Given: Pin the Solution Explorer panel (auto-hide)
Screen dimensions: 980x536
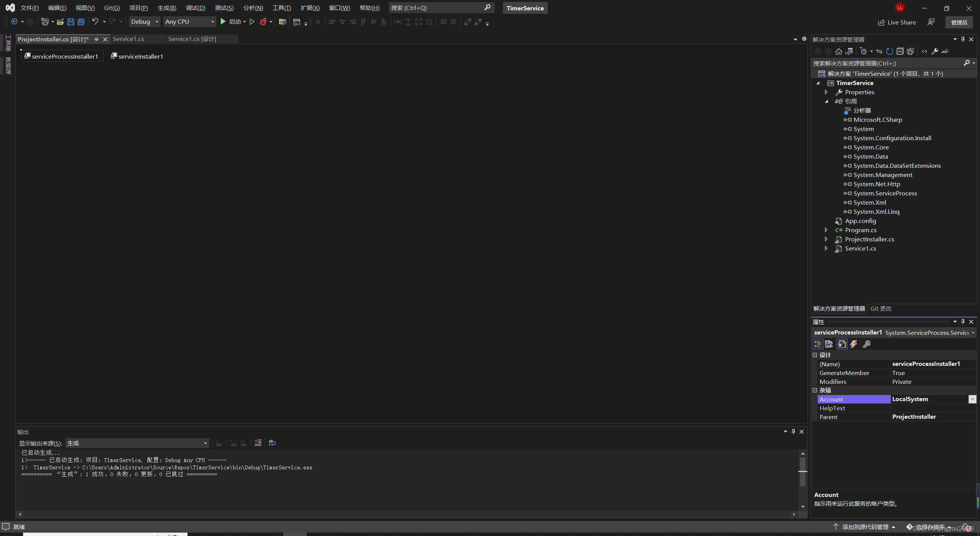Looking at the screenshot, I should pos(963,39).
